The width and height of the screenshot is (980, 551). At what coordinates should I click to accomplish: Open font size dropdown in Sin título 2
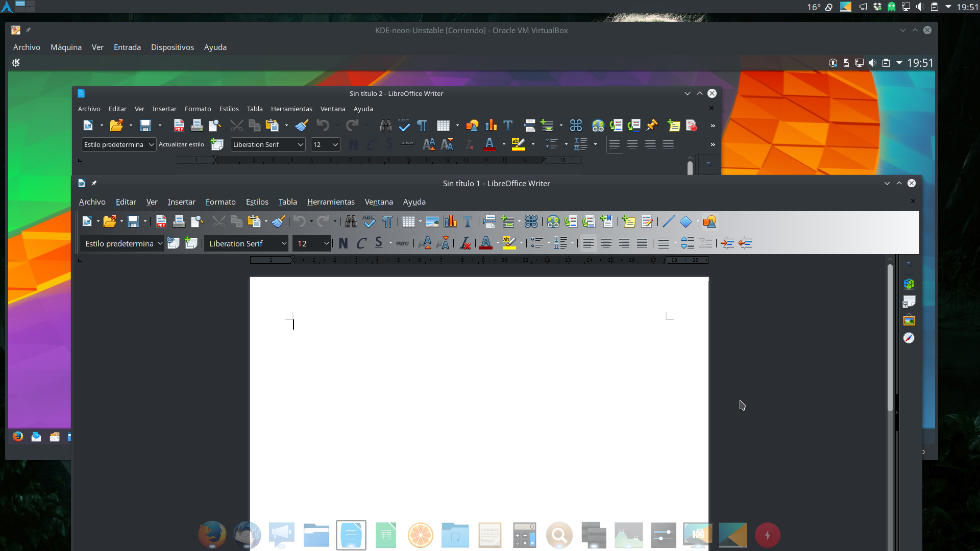335,145
